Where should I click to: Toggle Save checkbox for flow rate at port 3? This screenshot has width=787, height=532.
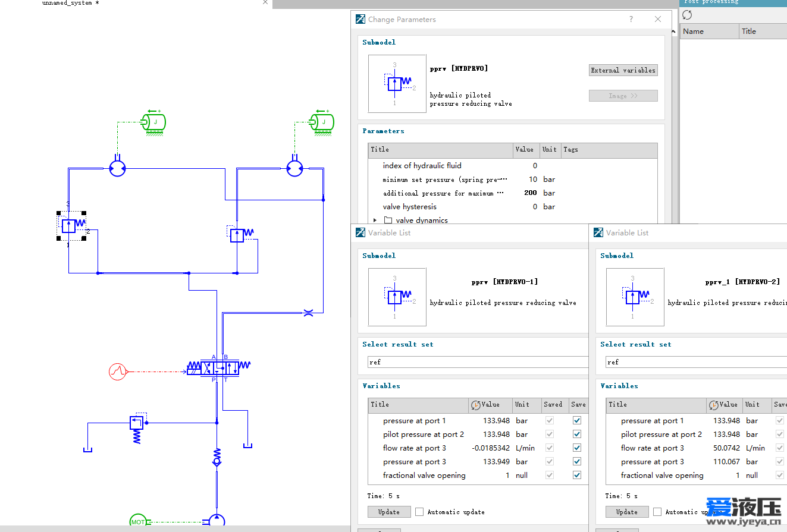pos(576,448)
